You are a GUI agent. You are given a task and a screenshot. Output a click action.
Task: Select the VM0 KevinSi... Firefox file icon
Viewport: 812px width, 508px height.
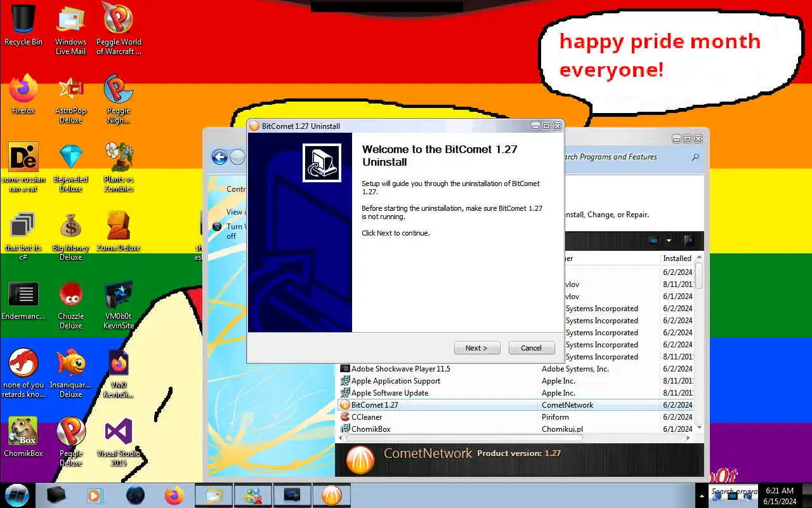coord(119,373)
